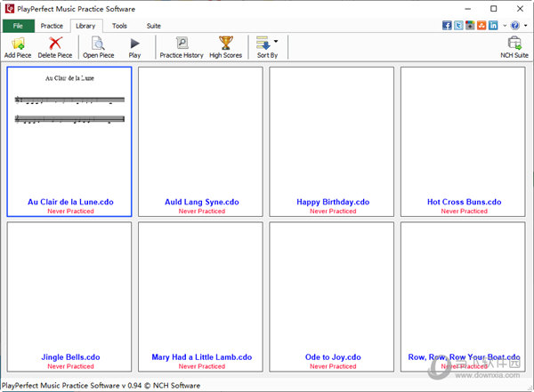534x392 pixels.
Task: Open the Tools tab
Action: [119, 26]
